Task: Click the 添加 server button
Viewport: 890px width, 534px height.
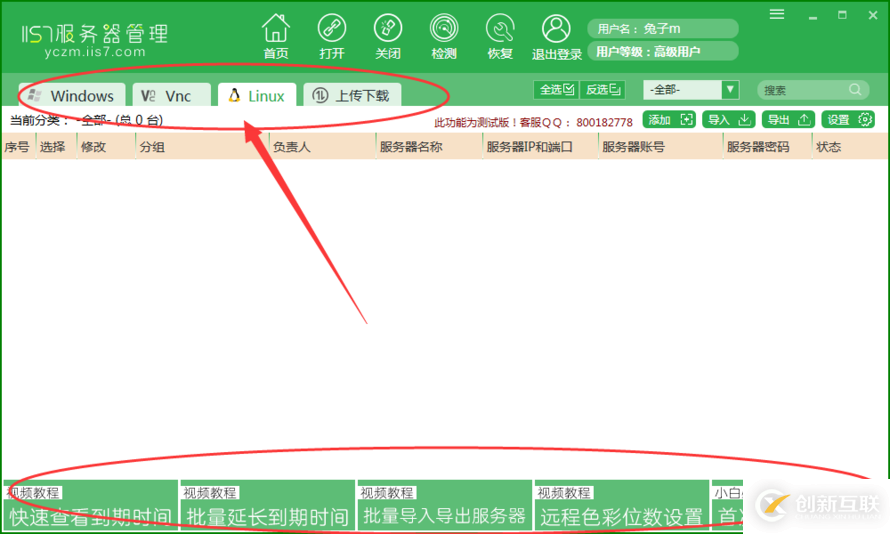Action: coord(669,120)
